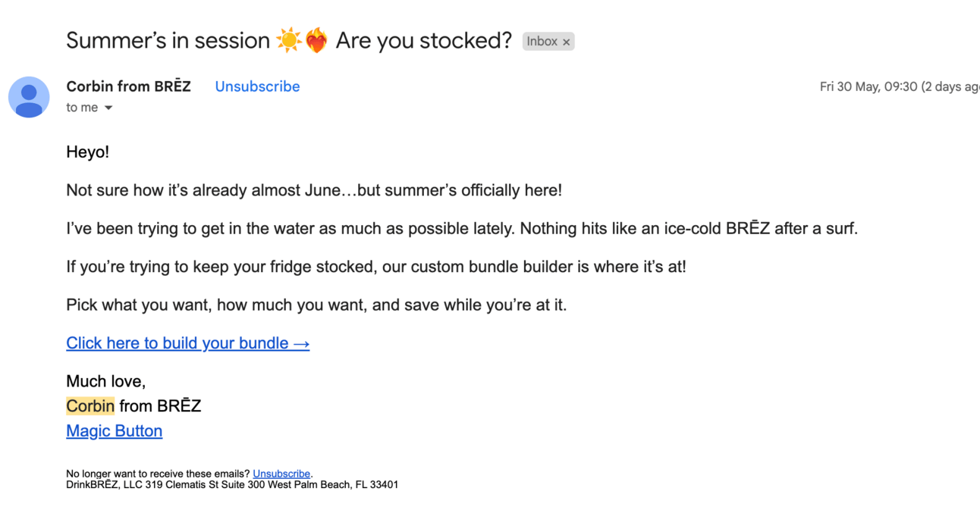Click the sun emoji in the subject
Viewport: 980px width, 532px height.
[289, 40]
